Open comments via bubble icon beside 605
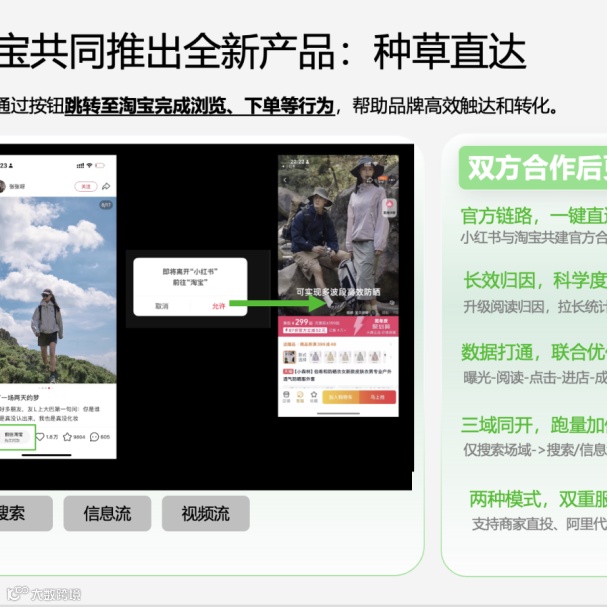This screenshot has width=607, height=607. point(94,437)
